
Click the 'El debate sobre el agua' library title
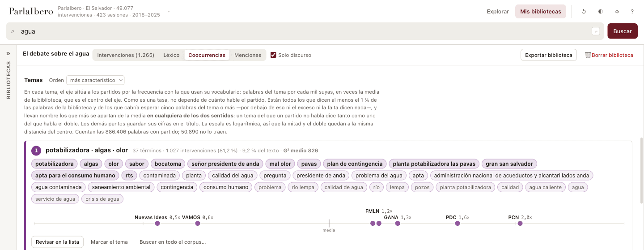(x=56, y=54)
